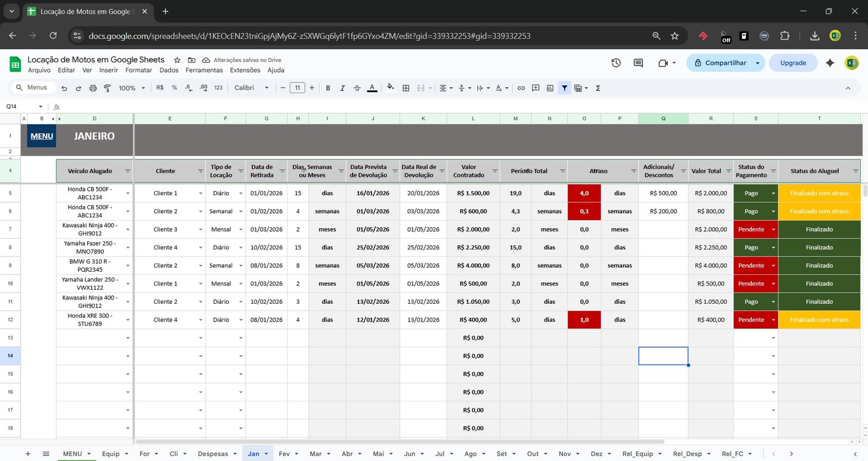Click the insert chart icon

[x=550, y=88]
